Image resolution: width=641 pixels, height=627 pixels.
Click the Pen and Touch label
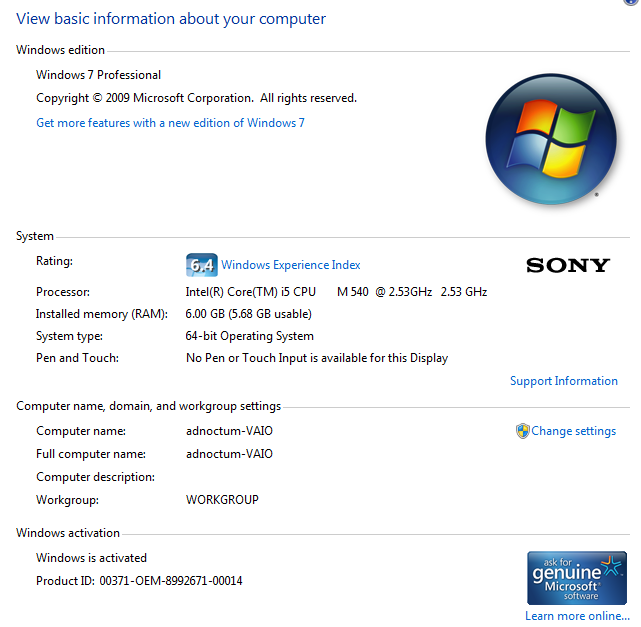click(x=77, y=358)
